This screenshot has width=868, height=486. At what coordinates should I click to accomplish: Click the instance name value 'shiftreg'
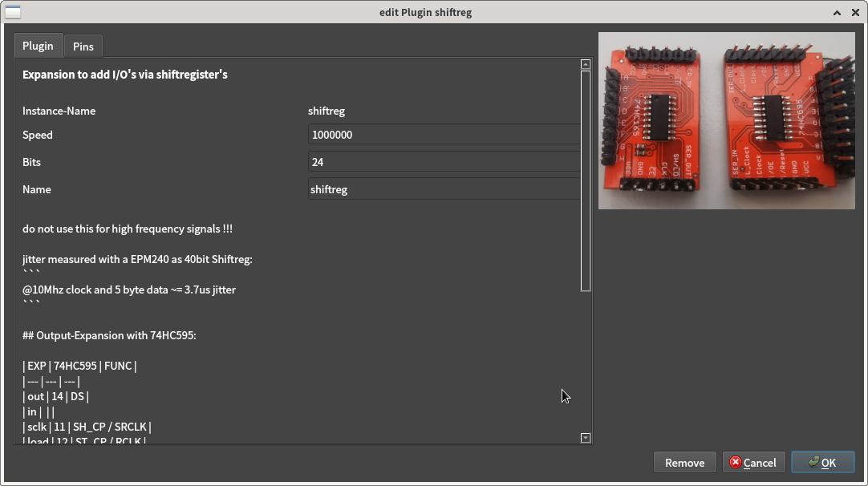pyautogui.click(x=326, y=111)
